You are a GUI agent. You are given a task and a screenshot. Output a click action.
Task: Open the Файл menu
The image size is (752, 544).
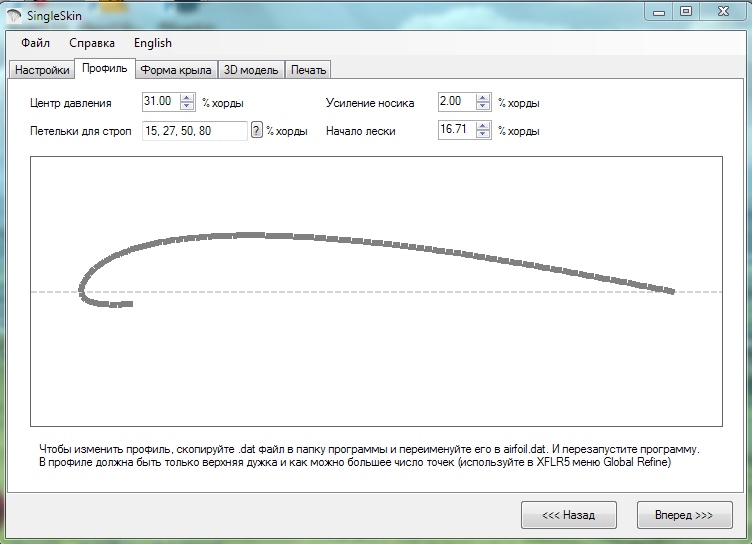point(35,43)
